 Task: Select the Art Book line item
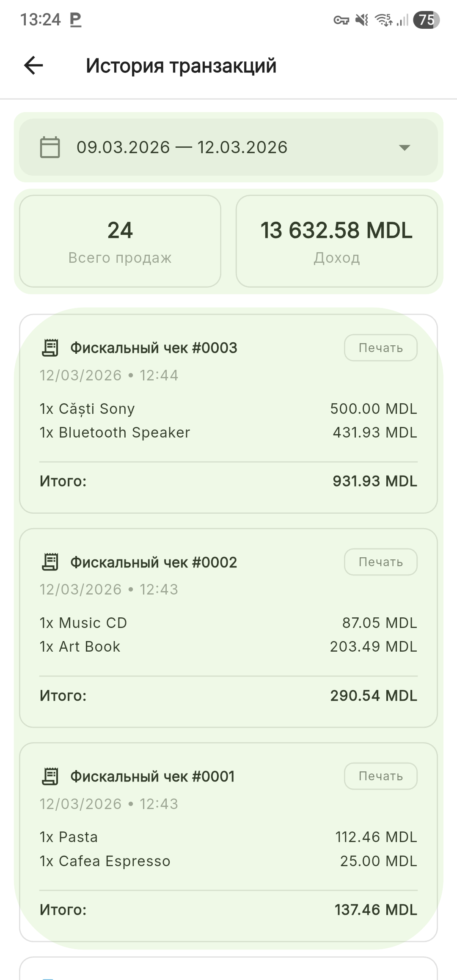(80, 647)
